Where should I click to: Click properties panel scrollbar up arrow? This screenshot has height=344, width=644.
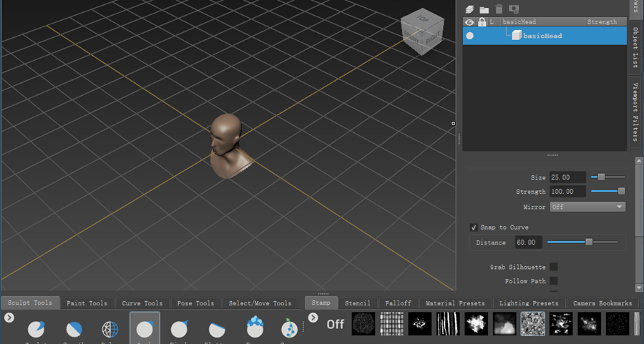click(x=639, y=161)
